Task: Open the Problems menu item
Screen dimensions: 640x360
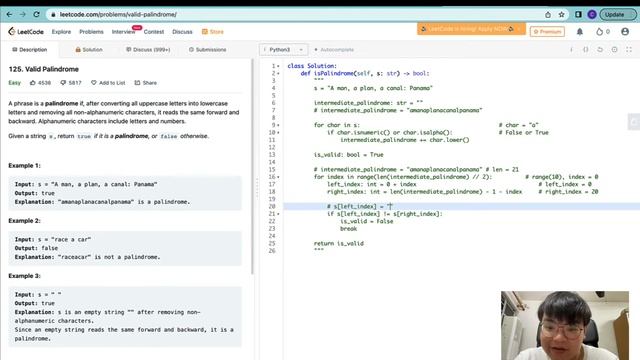Action: pos(91,32)
